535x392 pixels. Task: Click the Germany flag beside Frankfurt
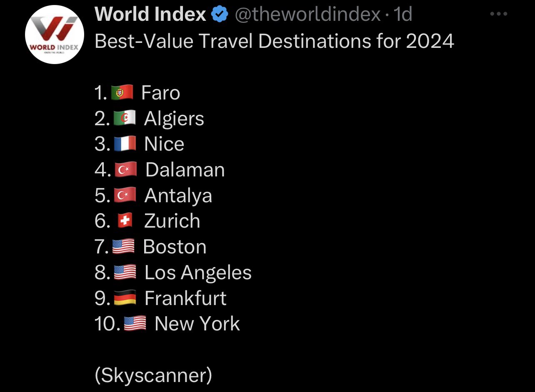tap(125, 298)
